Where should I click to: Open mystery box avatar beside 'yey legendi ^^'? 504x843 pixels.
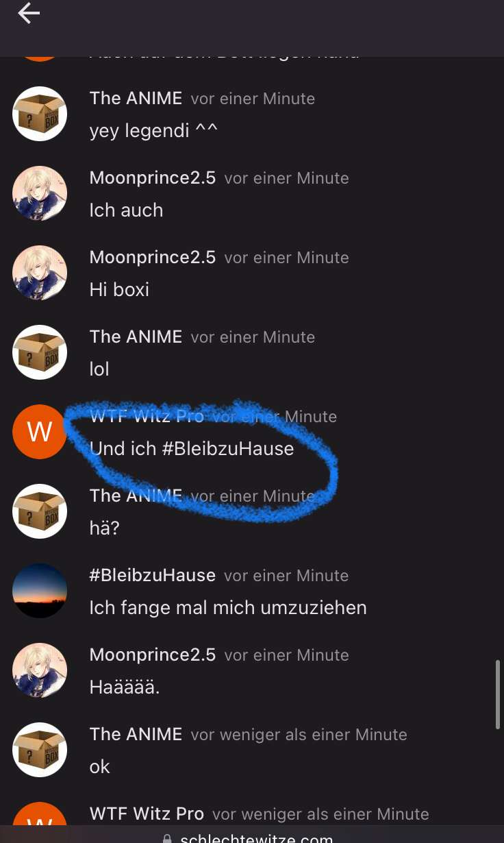tap(40, 114)
